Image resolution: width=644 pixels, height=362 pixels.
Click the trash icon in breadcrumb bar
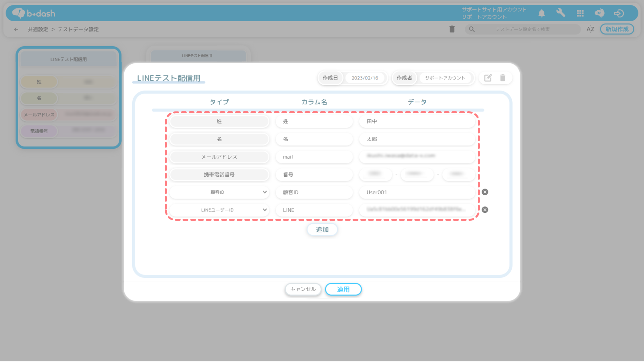(452, 29)
